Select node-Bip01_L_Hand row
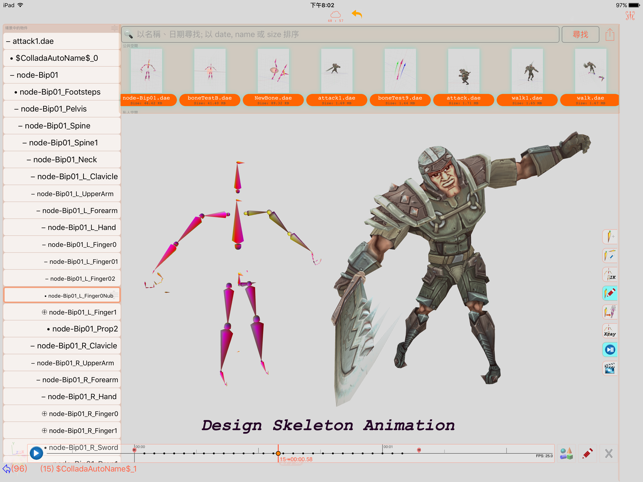This screenshot has height=482, width=643. [x=62, y=227]
